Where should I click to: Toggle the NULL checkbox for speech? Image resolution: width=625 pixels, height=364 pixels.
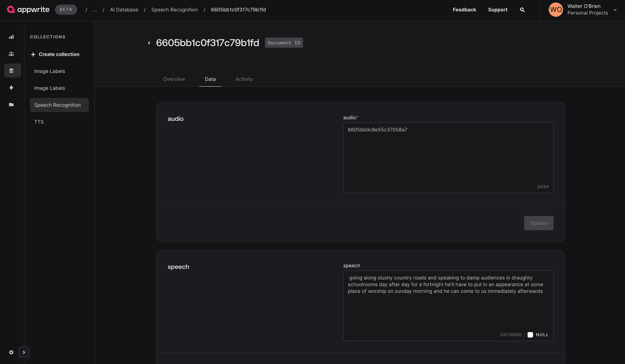coord(530,335)
